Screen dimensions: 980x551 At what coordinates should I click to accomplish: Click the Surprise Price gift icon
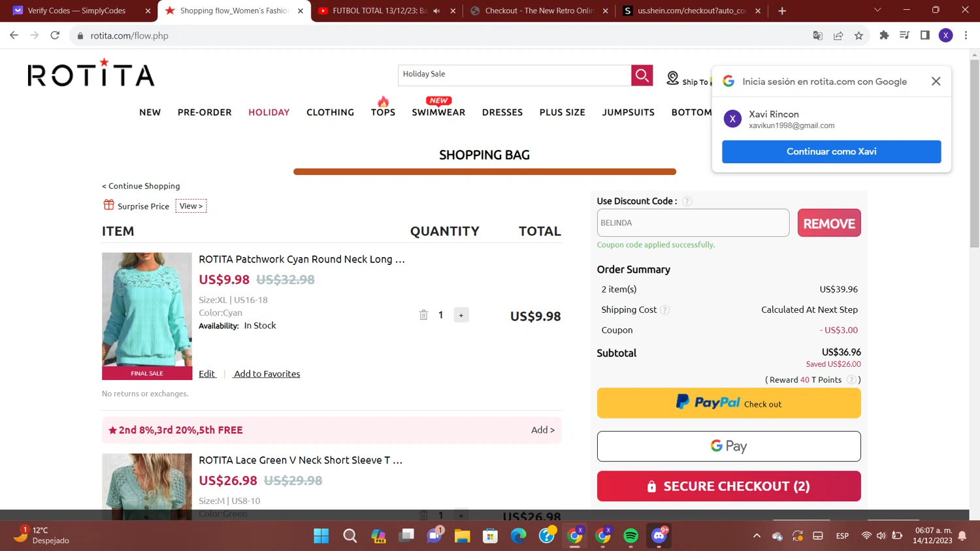click(109, 205)
